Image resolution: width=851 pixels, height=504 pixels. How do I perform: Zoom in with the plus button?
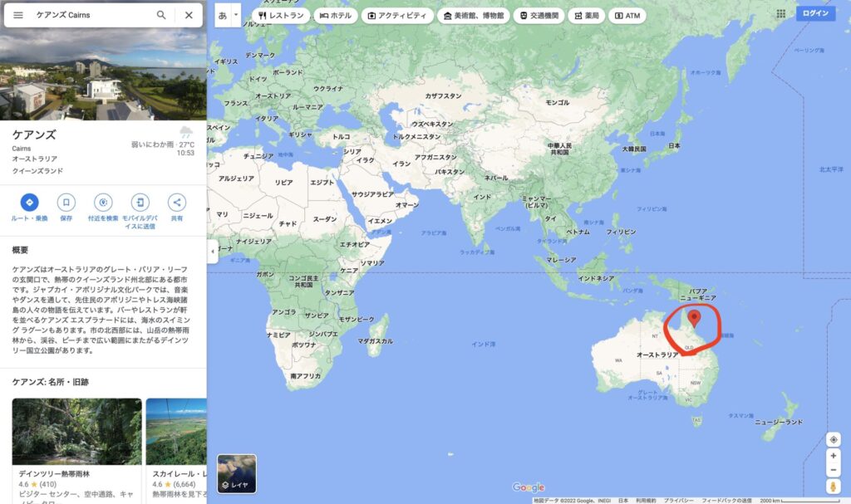pyautogui.click(x=834, y=456)
